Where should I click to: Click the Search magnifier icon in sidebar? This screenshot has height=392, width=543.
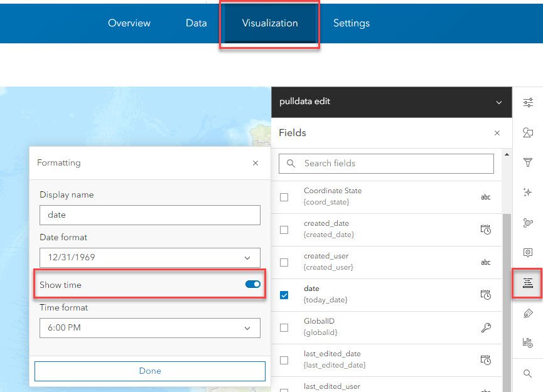528,374
